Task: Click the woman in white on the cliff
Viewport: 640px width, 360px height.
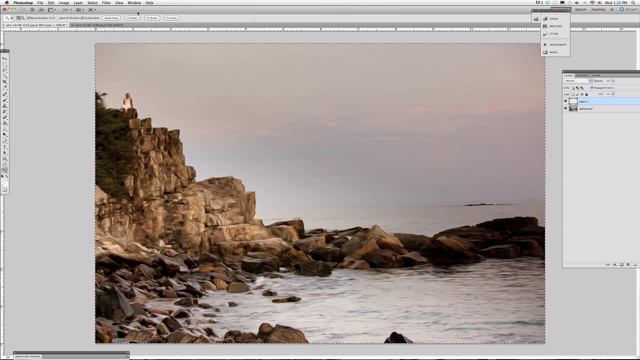Action: pyautogui.click(x=128, y=102)
